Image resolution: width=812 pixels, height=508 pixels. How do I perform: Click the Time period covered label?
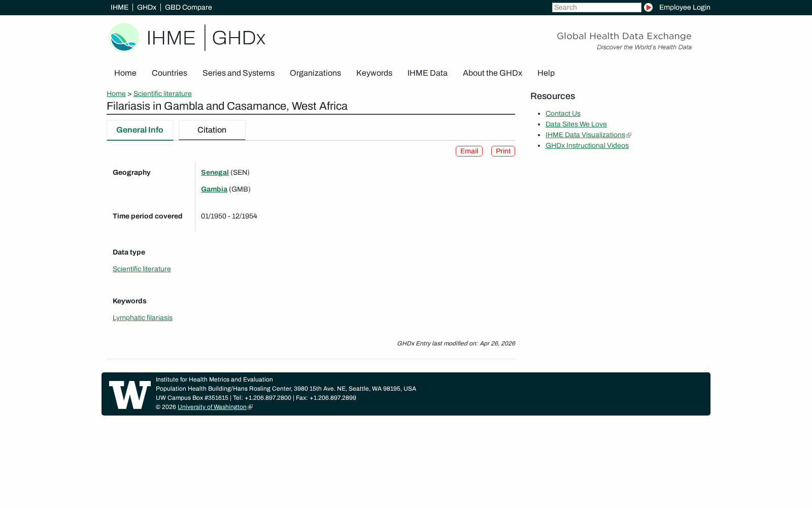tap(147, 216)
